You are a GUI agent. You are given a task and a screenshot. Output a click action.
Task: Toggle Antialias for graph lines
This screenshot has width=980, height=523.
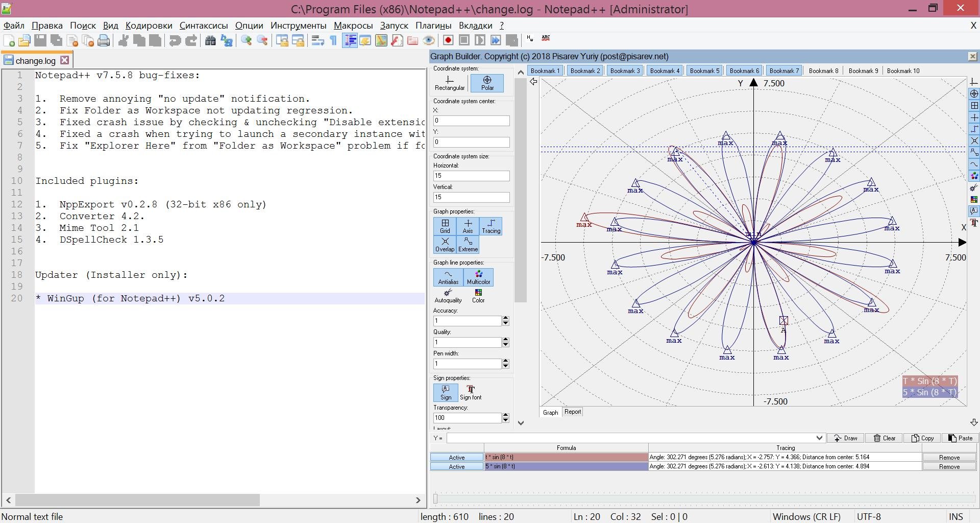[x=448, y=277]
